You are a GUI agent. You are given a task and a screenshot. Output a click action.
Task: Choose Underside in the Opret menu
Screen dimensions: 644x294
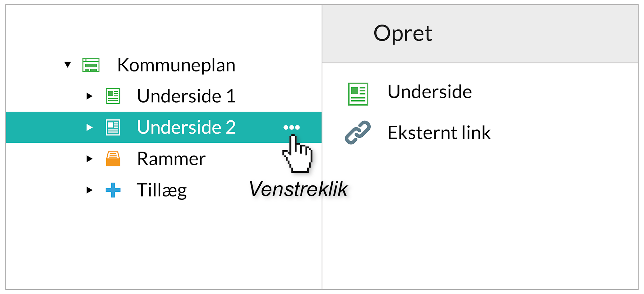pyautogui.click(x=429, y=92)
